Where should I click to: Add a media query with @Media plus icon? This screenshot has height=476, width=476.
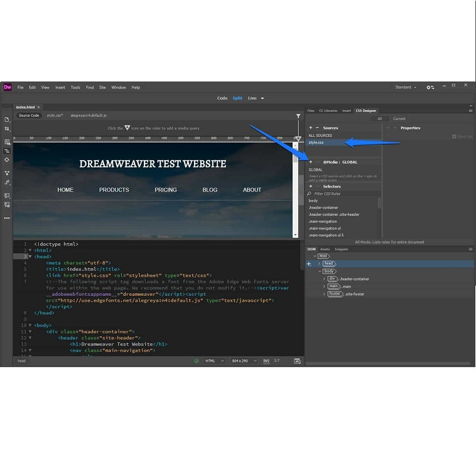pyautogui.click(x=311, y=162)
